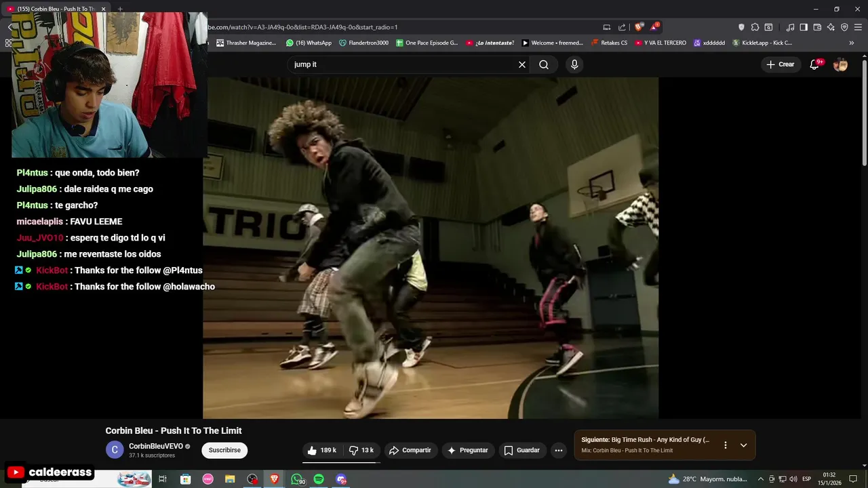This screenshot has height=488, width=868.
Task: Click the share page icon in address bar
Action: (x=623, y=27)
